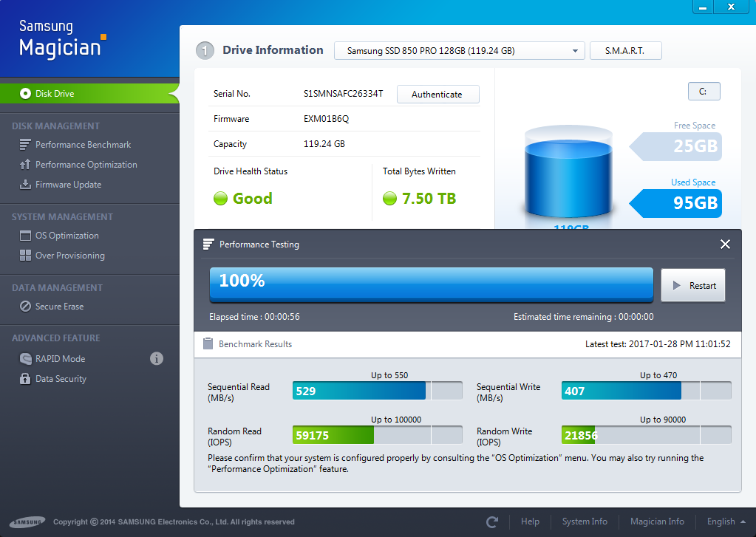Screen dimensions: 756x537
Task: Click the Estimated time remaining text
Action: [x=583, y=317]
